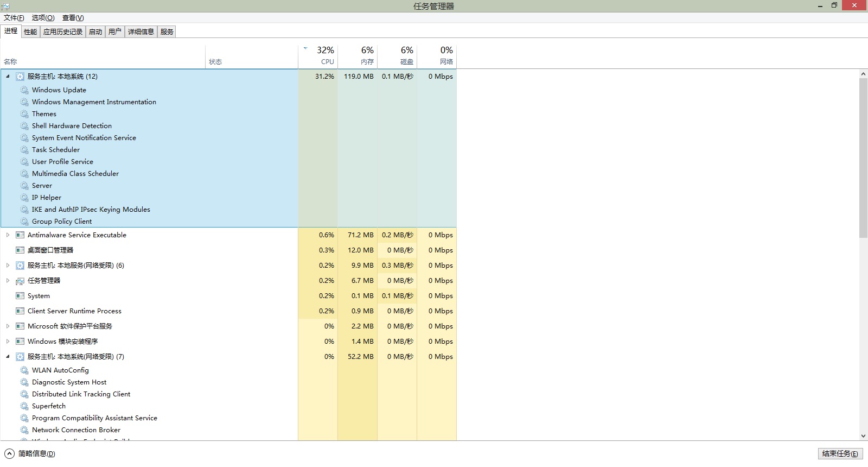Click the Server service gear icon
The height and width of the screenshot is (467, 868).
[24, 186]
